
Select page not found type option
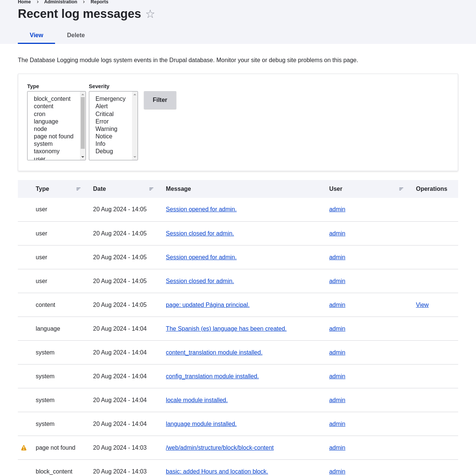(x=54, y=137)
